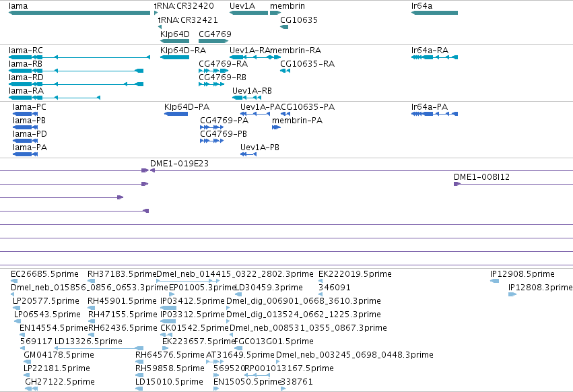Click BAC clone DME1-008I12
Viewport: 573px width, 392px height.
[481, 177]
